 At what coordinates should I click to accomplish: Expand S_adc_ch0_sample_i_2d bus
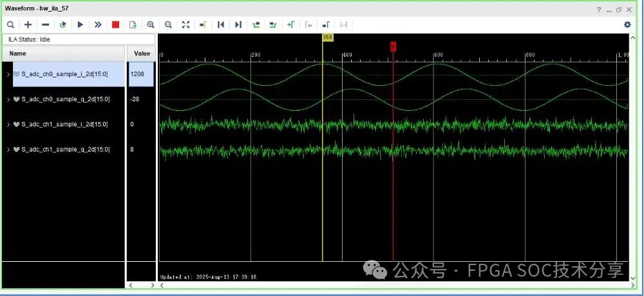8,74
